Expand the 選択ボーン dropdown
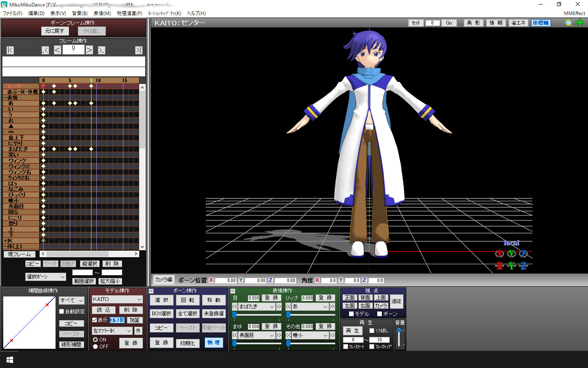Viewport: 588px width, 368px height. (45, 277)
